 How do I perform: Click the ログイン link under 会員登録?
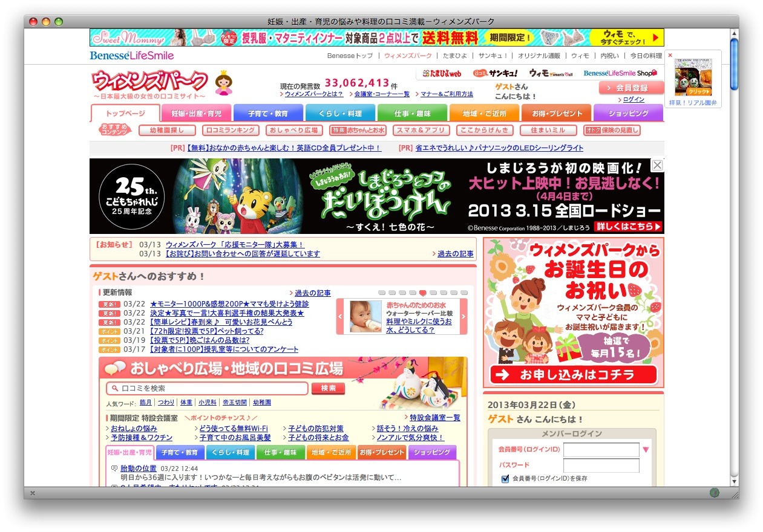634,100
